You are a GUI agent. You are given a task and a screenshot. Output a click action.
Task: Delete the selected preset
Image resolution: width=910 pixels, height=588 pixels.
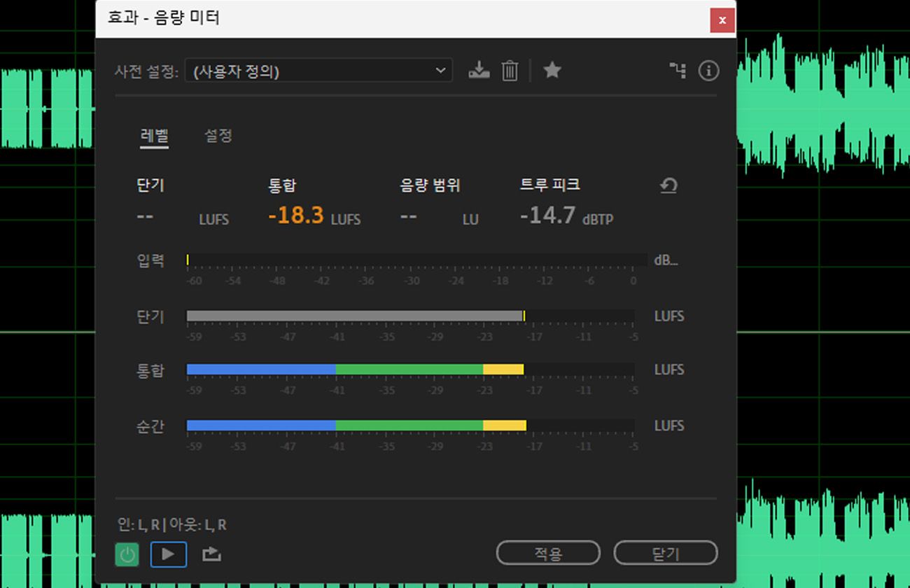pyautogui.click(x=510, y=70)
